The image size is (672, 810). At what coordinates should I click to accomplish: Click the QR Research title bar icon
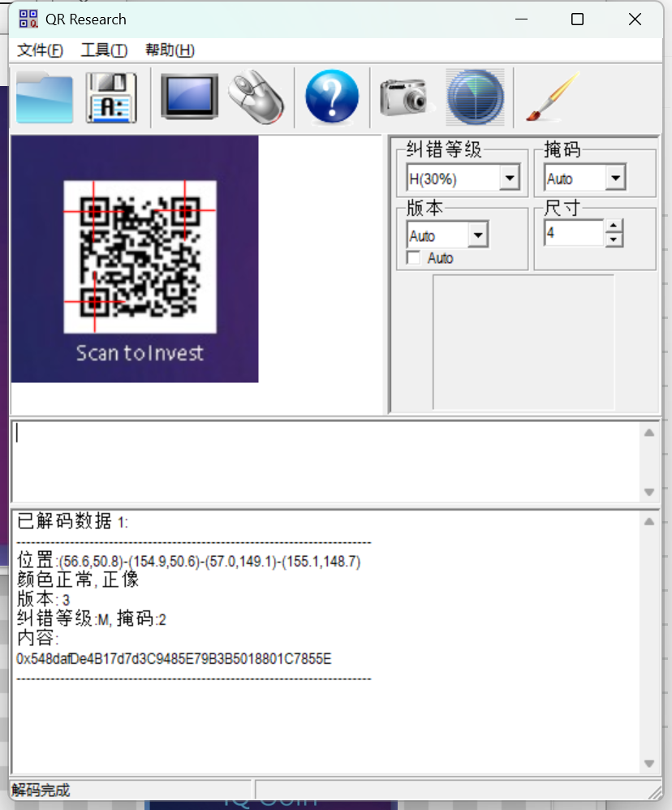pos(28,19)
